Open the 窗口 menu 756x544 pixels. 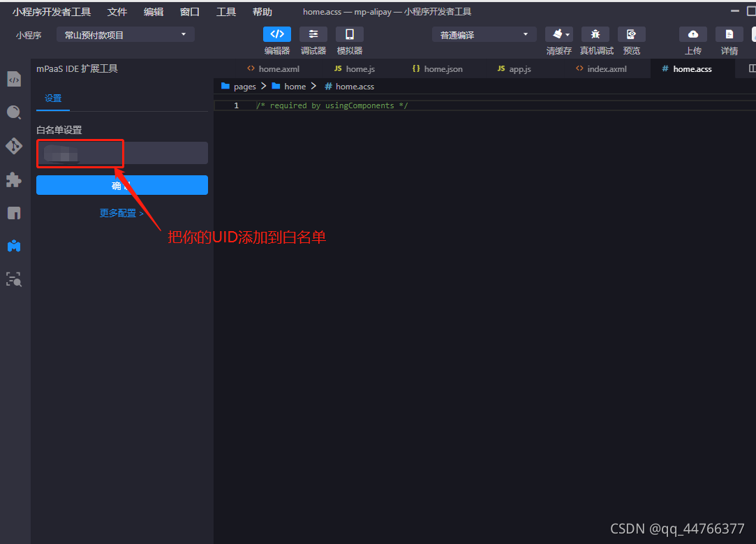coord(189,12)
